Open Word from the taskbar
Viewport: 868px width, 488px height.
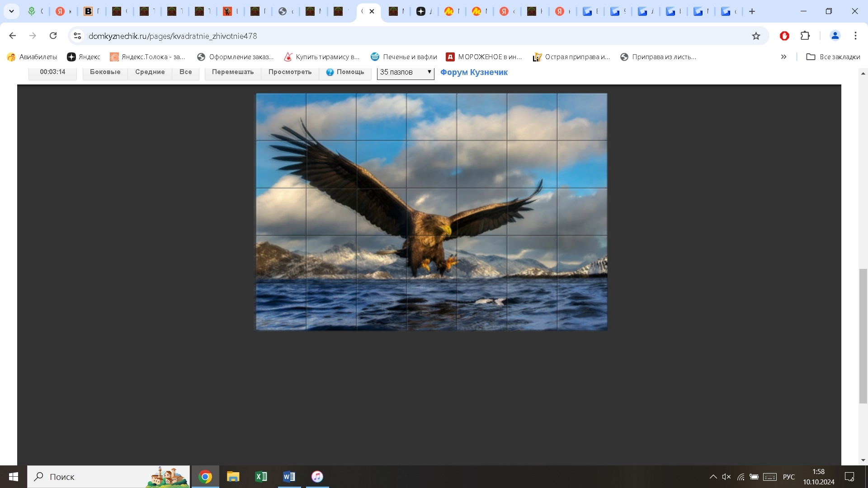coord(289,477)
